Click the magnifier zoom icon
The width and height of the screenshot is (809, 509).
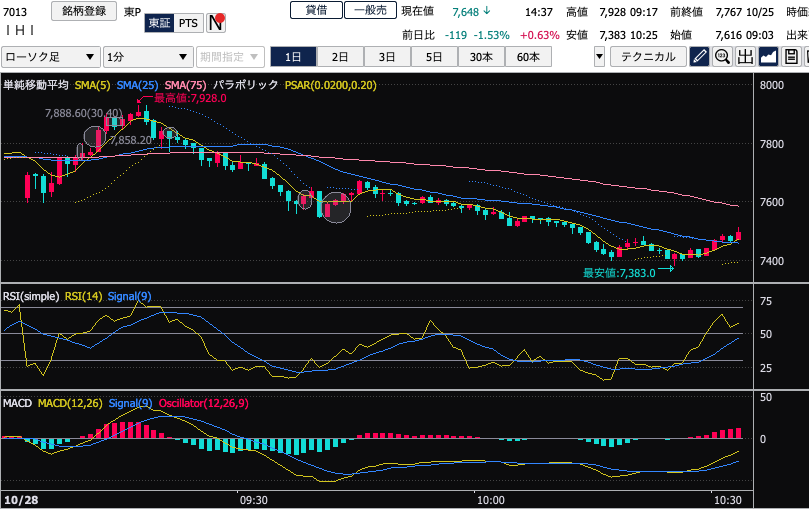(722, 57)
